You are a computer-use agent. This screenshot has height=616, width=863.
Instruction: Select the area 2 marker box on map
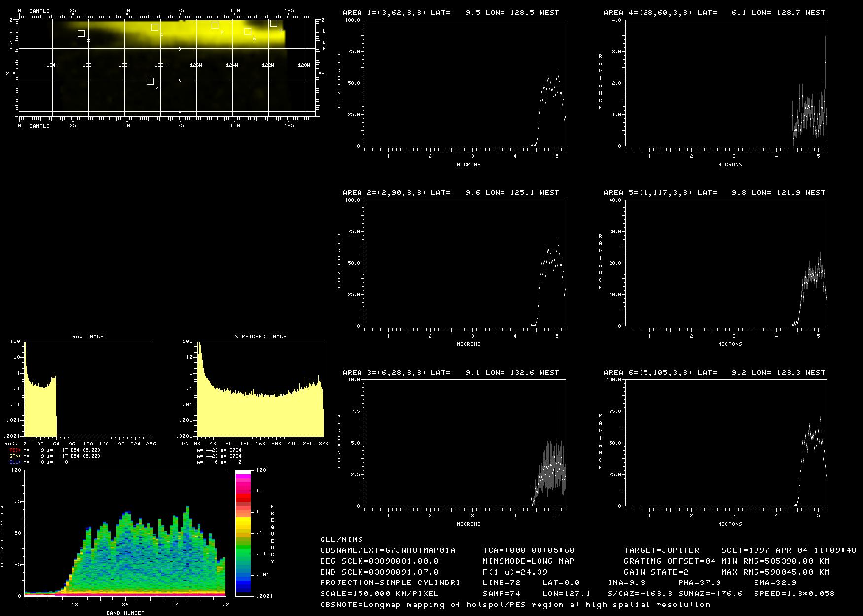(x=215, y=25)
